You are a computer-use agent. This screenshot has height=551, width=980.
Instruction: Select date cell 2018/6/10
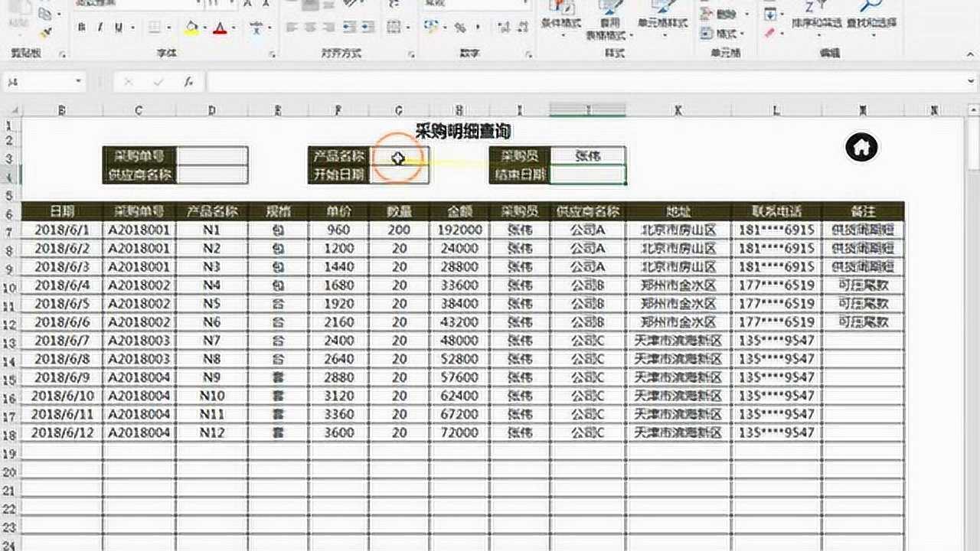click(62, 396)
